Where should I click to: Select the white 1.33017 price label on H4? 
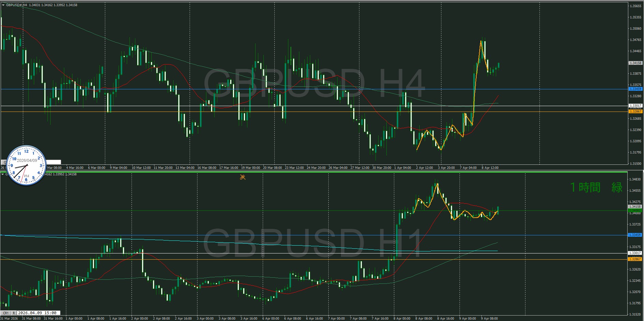[x=635, y=106]
